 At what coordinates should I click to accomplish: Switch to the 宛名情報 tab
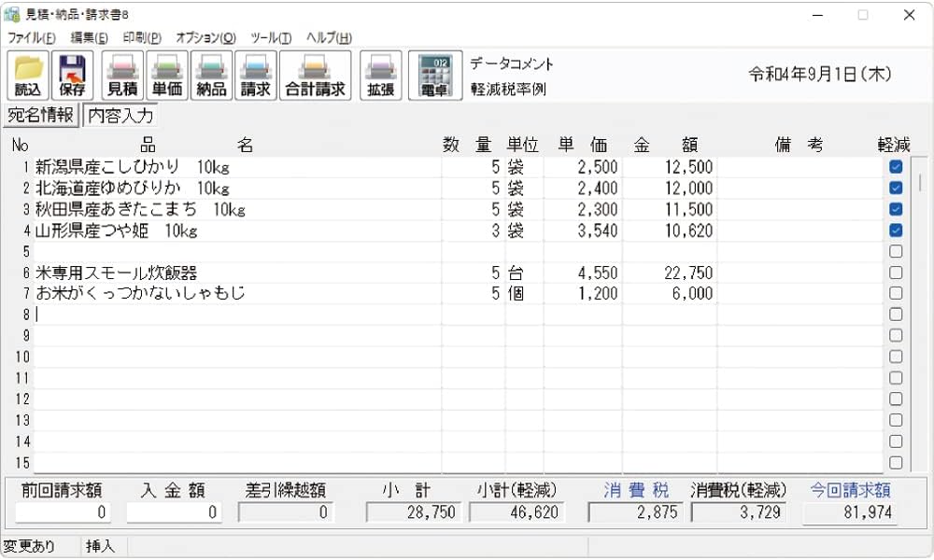42,117
